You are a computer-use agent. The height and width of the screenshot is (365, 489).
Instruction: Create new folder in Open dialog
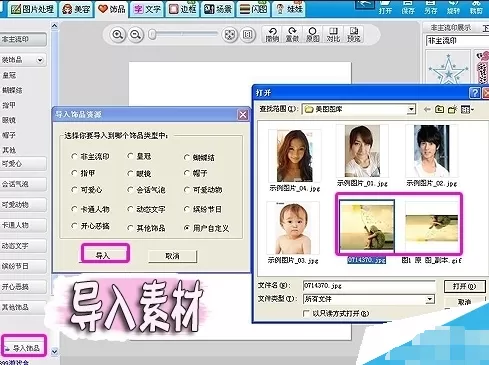coord(452,109)
